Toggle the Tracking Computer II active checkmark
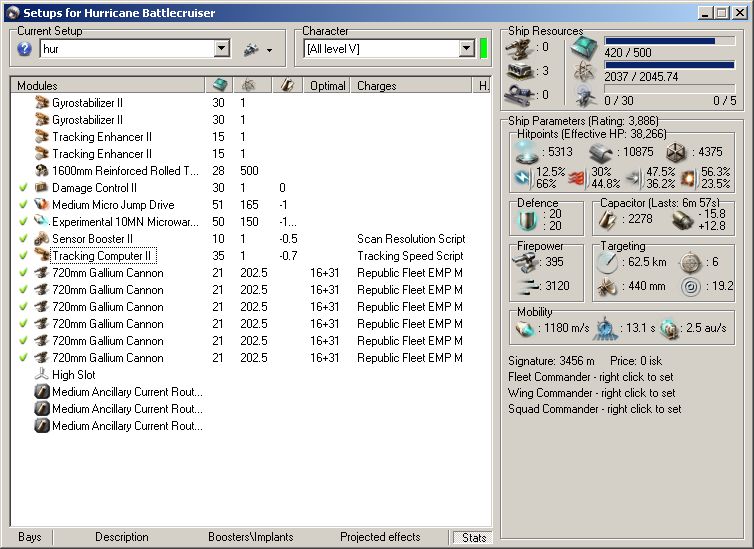The width and height of the screenshot is (754, 549). [x=23, y=256]
